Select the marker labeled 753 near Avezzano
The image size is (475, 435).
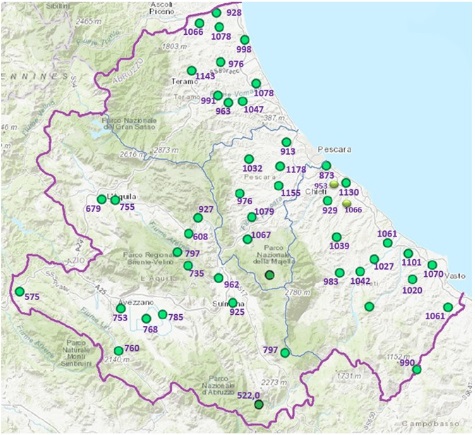pos(121,308)
